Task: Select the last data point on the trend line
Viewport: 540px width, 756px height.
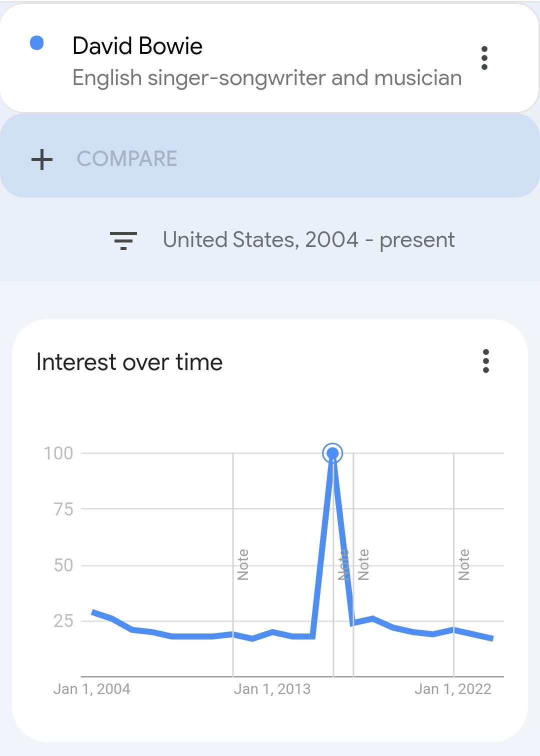Action: click(x=492, y=638)
